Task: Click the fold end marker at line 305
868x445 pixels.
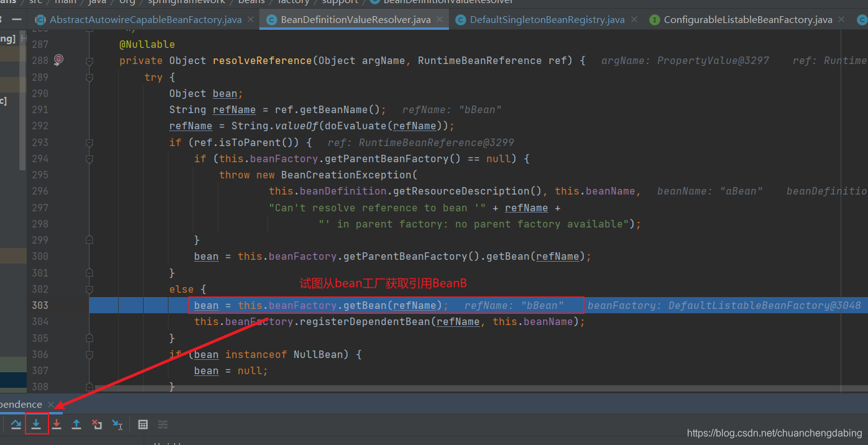Action: point(90,337)
